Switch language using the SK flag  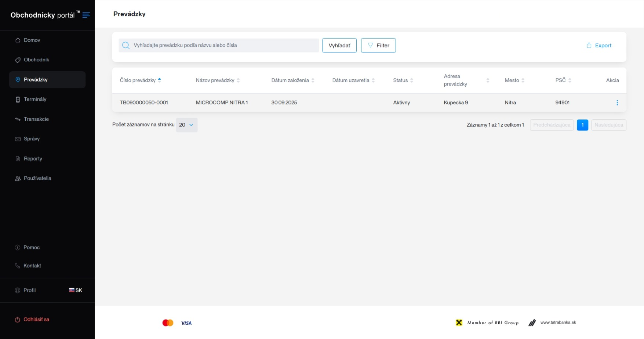click(x=72, y=290)
